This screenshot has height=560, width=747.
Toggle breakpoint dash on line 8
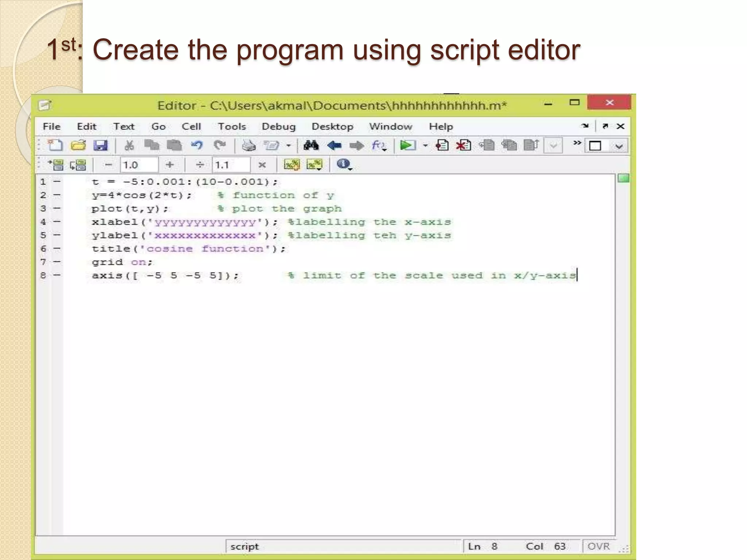point(57,275)
